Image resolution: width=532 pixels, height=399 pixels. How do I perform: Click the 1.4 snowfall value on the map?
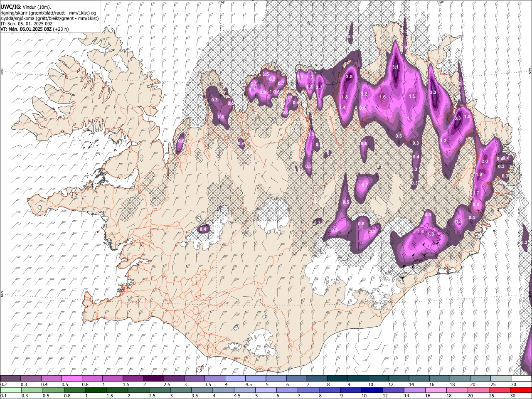(x=342, y=107)
